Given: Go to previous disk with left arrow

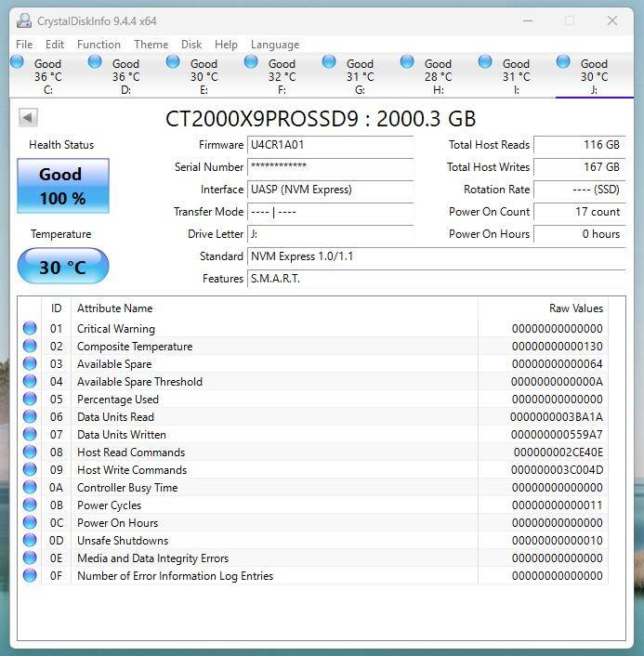Looking at the screenshot, I should point(28,117).
